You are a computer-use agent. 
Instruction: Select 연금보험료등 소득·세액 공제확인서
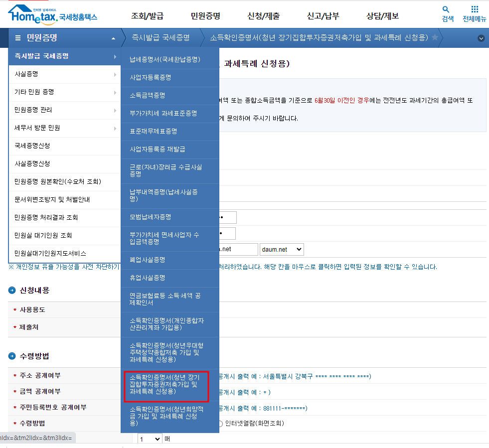click(x=170, y=299)
